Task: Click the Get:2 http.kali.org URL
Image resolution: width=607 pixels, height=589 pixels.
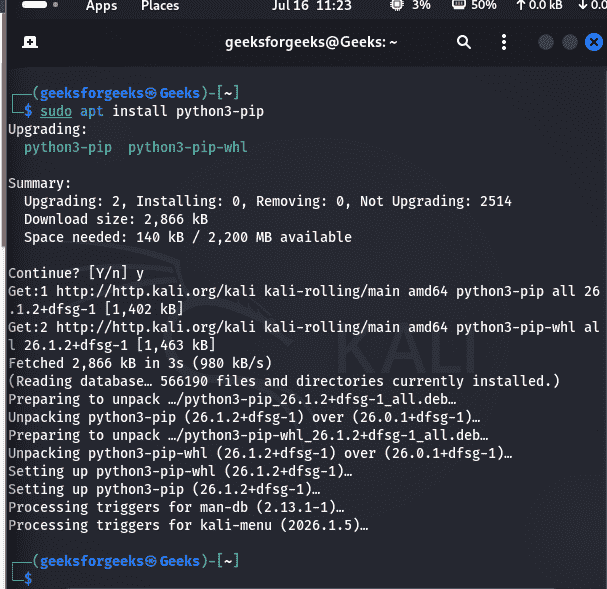Action: coord(156,327)
